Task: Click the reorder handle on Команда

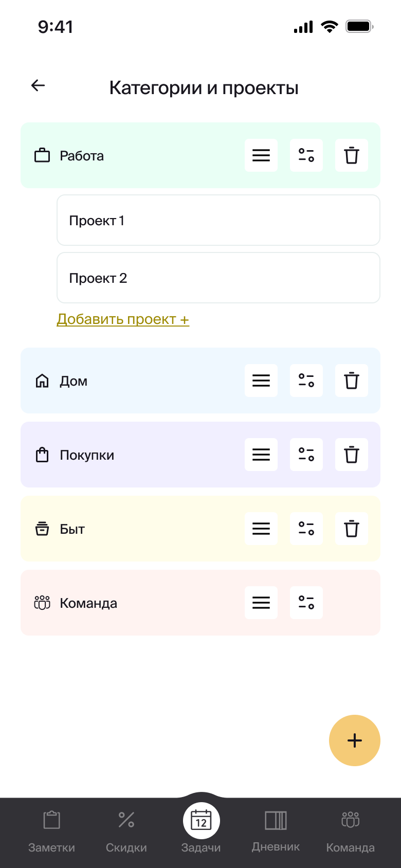Action: (261, 602)
